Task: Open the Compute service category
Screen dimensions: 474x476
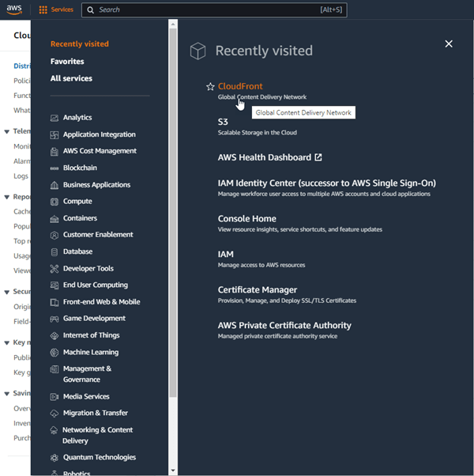Action: 77,202
